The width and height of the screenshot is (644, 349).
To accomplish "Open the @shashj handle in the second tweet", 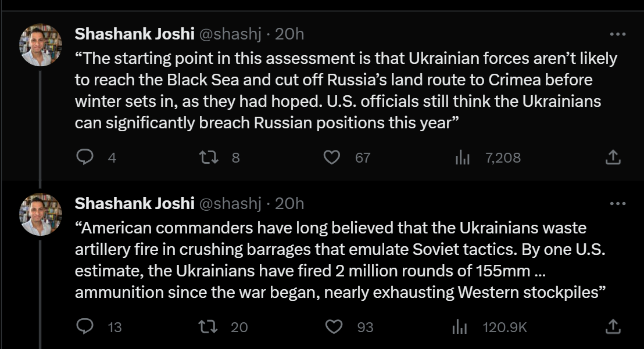I will tap(230, 204).
